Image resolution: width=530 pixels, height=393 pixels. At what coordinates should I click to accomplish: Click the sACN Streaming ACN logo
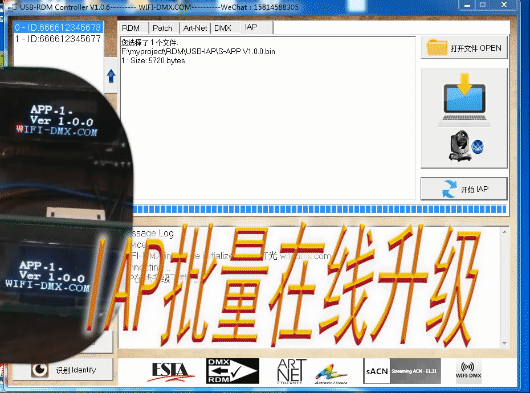pos(402,371)
